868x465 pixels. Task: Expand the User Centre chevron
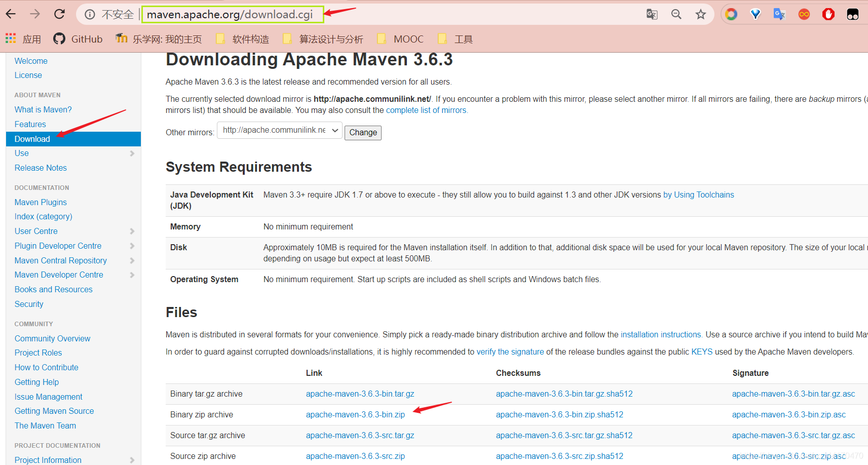click(x=132, y=231)
